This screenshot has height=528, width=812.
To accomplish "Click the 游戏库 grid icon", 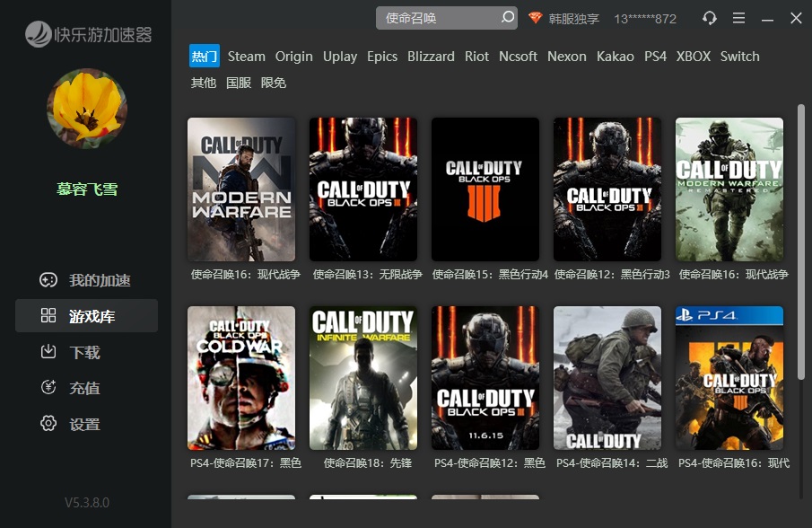I will click(48, 316).
